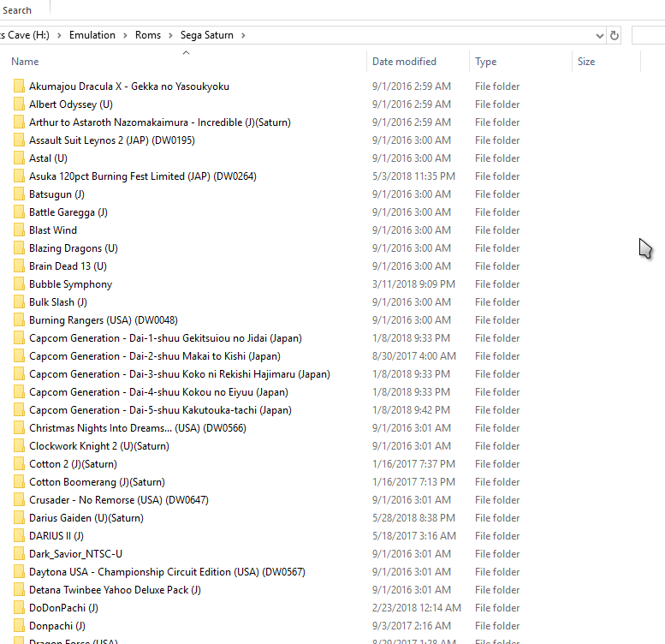
Task: Click the 8/30/2017 4:00 AM date cell
Action: pyautogui.click(x=414, y=356)
